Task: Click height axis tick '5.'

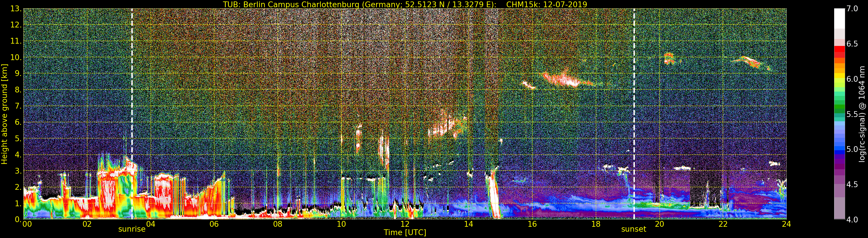Action: click(x=18, y=138)
